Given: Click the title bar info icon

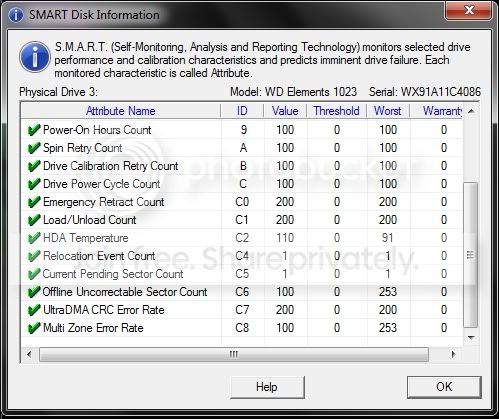Looking at the screenshot, I should pos(16,15).
